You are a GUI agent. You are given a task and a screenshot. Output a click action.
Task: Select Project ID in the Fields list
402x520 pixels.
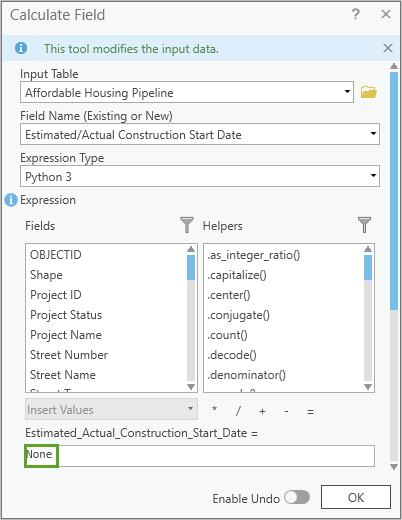tap(56, 295)
